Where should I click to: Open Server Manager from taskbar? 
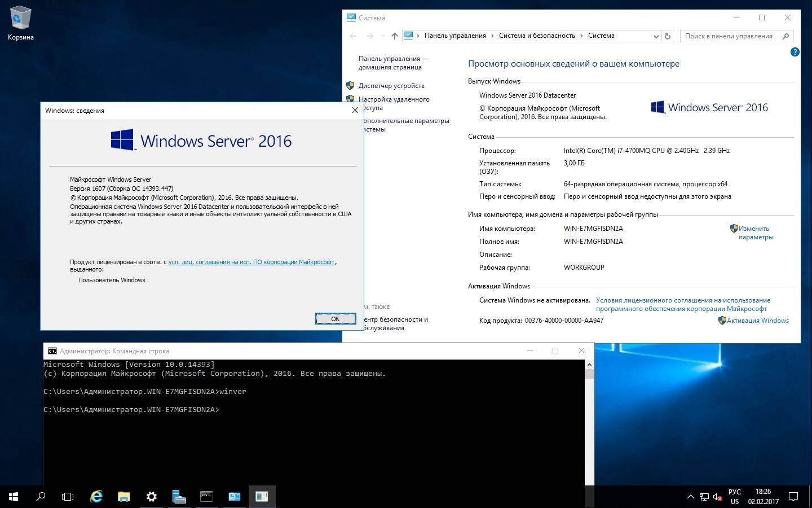coord(179,497)
